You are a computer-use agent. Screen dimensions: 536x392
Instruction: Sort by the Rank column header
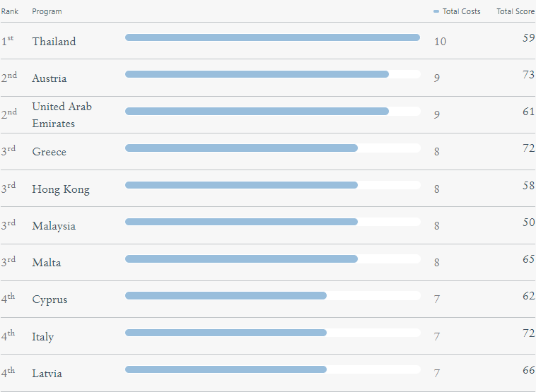[x=10, y=11]
